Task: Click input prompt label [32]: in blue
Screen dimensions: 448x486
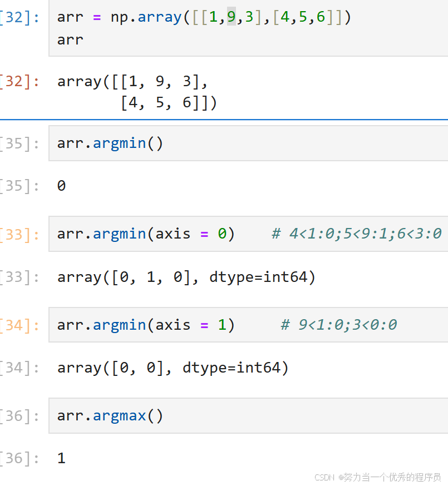Action: [x=19, y=17]
